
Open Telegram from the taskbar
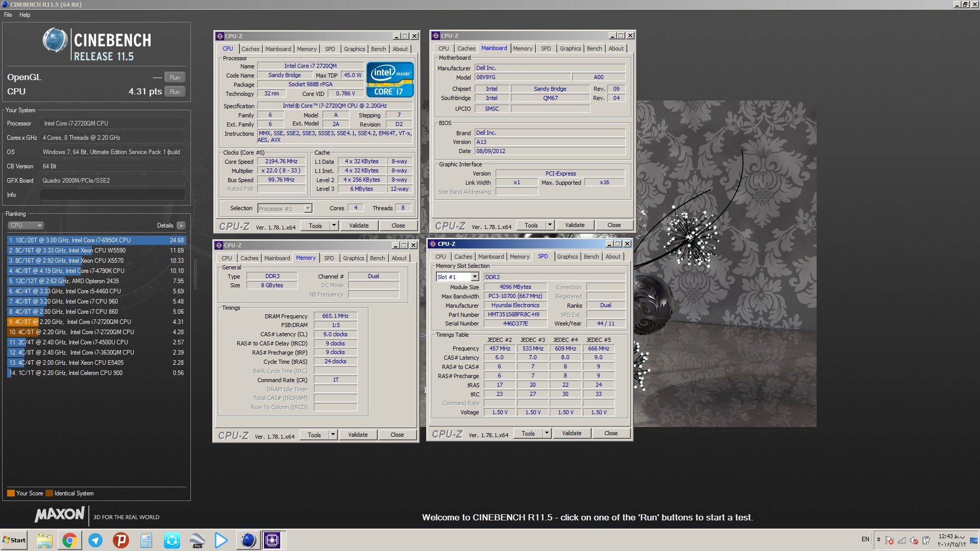pos(95,540)
